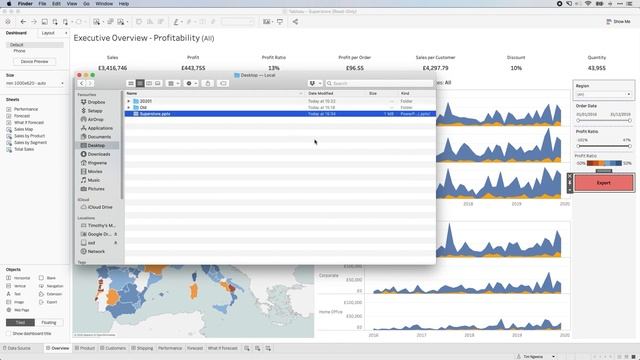Select Phone layout in Dashboard pane
The width and height of the screenshot is (640, 360).
[19, 51]
